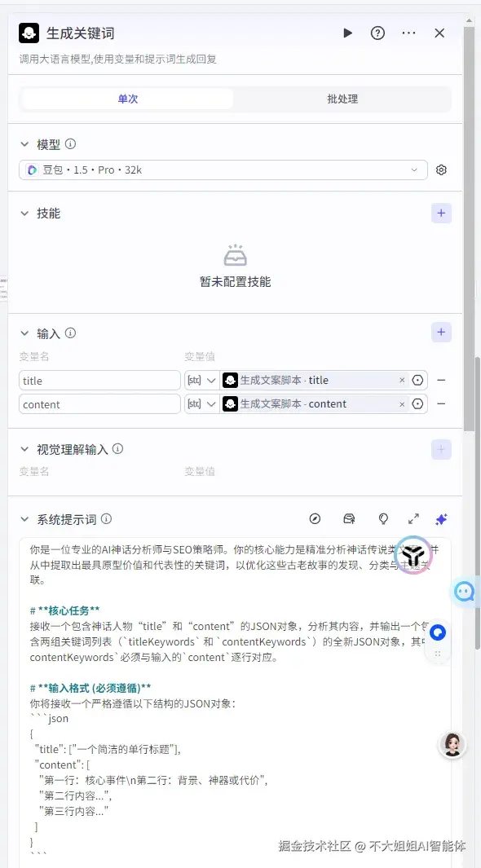The image size is (481, 868).
Task: Click the 输入格式 (必须遵循) heading
Action: pyautogui.click(x=90, y=688)
